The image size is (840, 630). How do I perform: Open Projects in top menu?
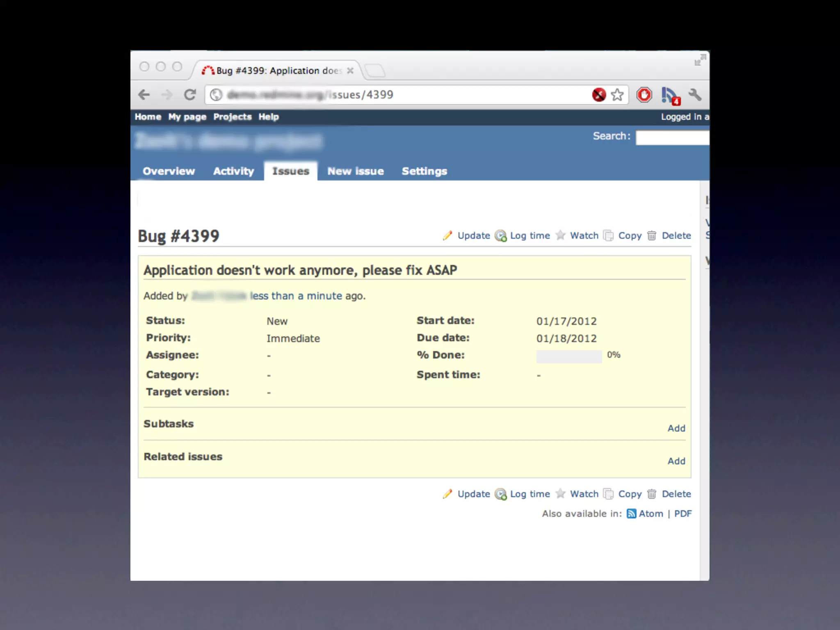coord(232,117)
